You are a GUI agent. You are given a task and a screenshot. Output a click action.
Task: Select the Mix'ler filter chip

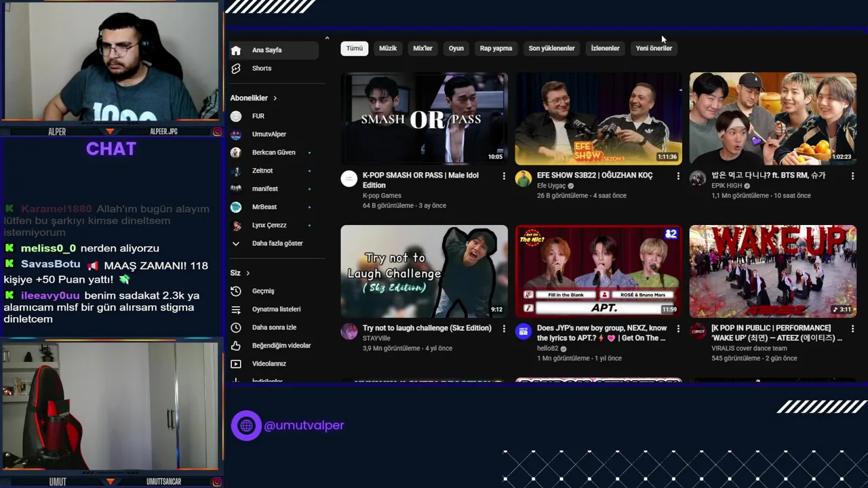tap(423, 48)
